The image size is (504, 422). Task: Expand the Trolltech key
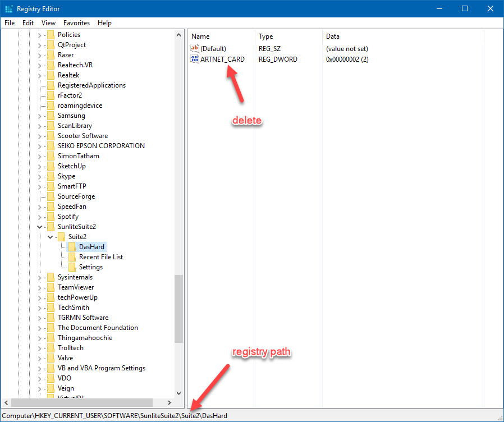click(39, 348)
